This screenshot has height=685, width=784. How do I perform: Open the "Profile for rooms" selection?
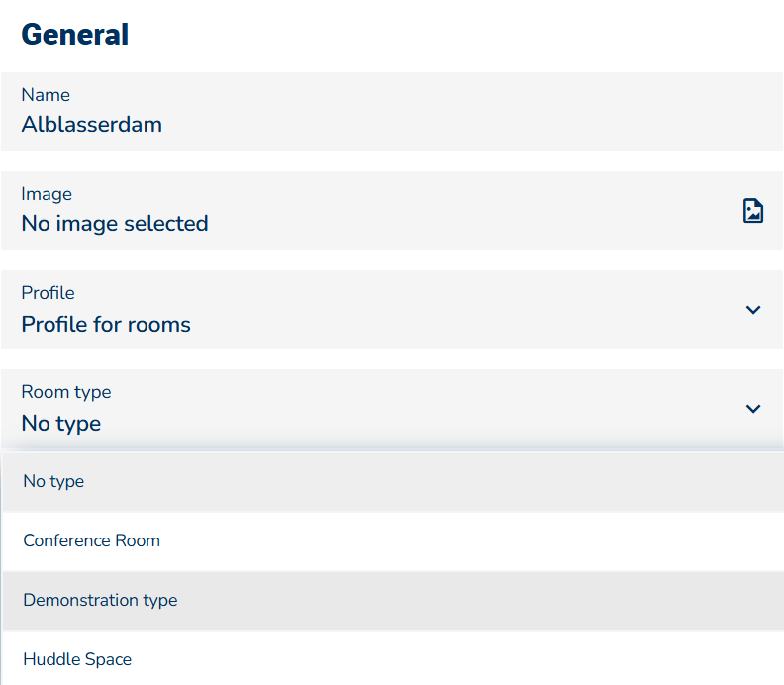pyautogui.click(x=106, y=325)
